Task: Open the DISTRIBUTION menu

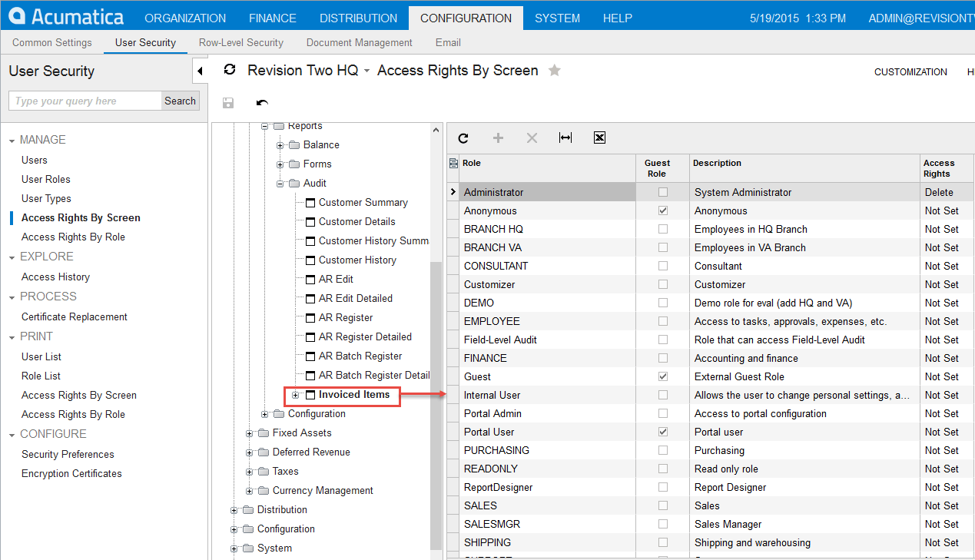Action: point(359,18)
